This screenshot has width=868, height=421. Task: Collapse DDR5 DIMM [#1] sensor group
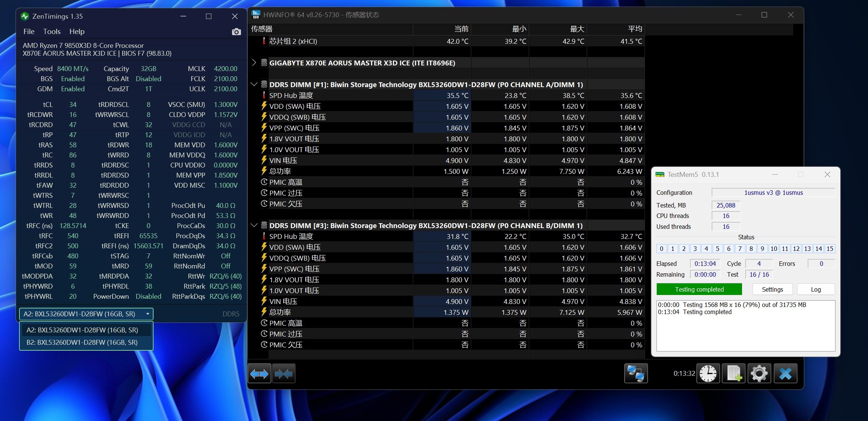(254, 84)
